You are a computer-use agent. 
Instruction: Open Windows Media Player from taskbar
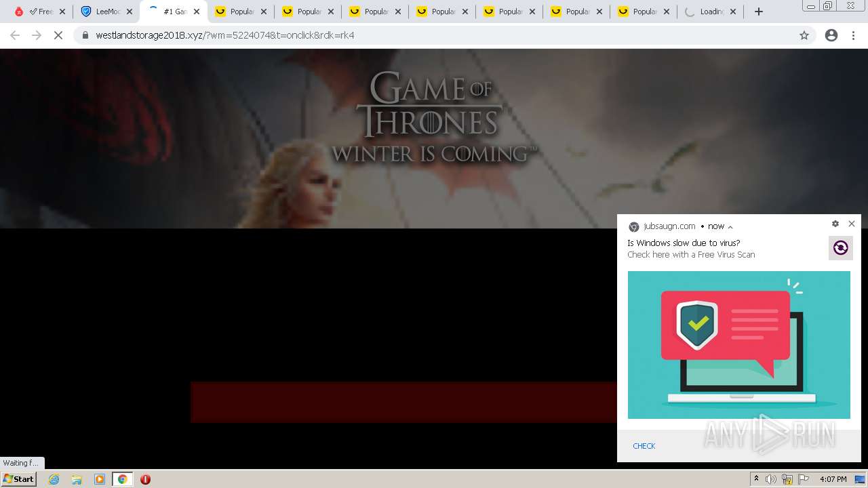pos(100,479)
